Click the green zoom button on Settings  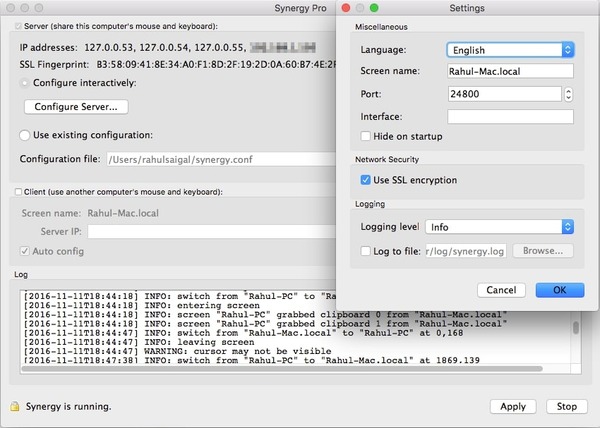pos(374,8)
